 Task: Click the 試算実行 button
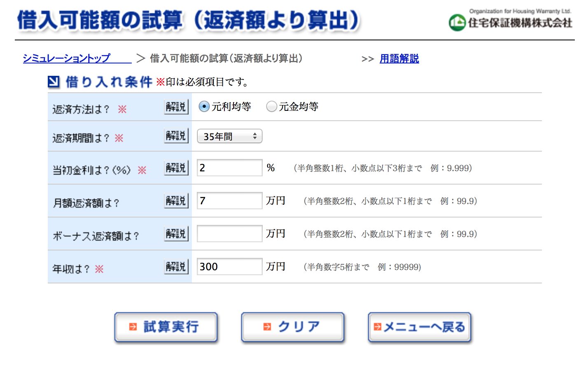click(x=166, y=327)
